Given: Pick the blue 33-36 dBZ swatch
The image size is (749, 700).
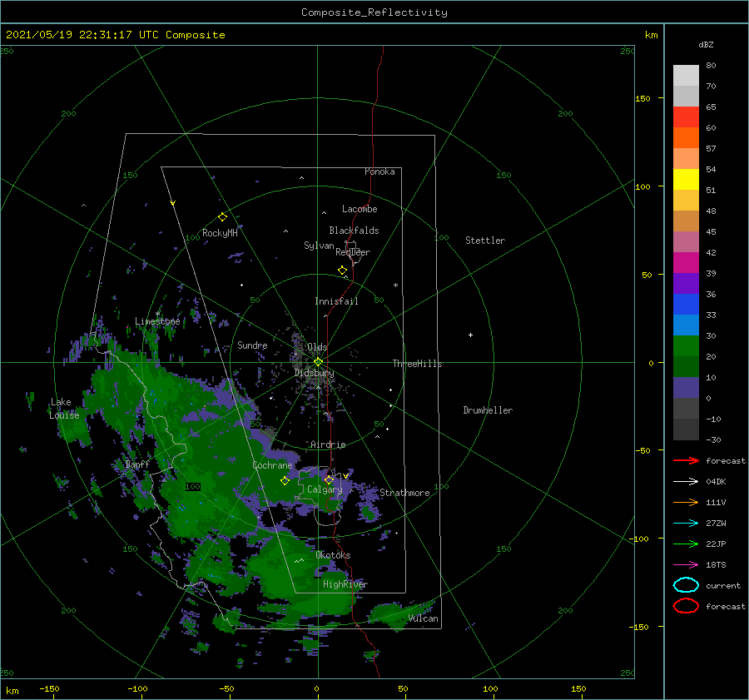Looking at the screenshot, I should tap(686, 304).
